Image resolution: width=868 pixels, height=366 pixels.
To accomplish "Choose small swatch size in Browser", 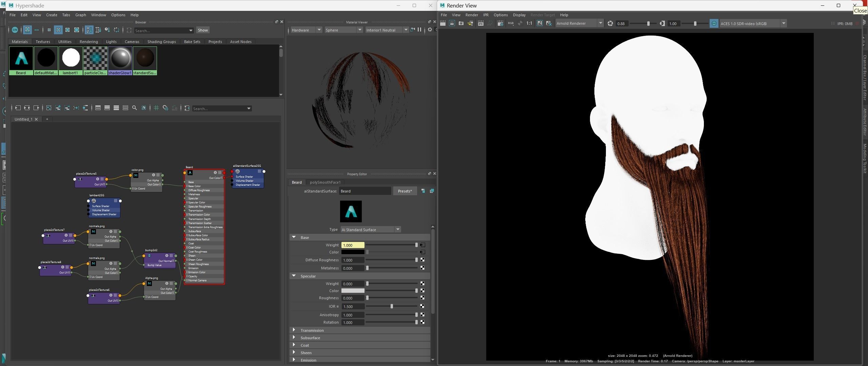I will [x=49, y=30].
